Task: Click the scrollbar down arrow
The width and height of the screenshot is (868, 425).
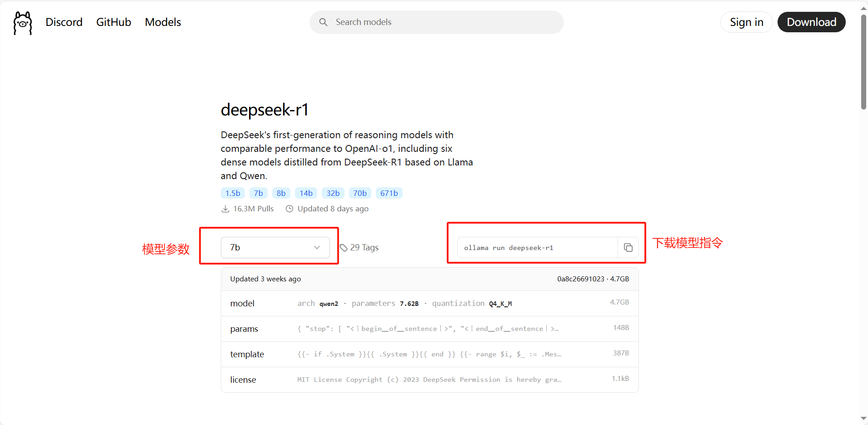Action: (863, 419)
